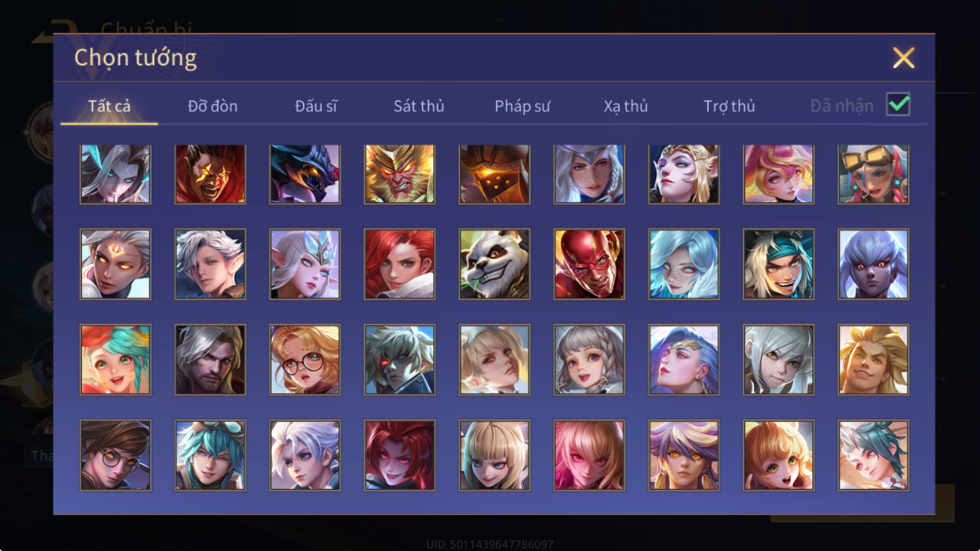Toggle the Đã nhận checkbox
Screen dimensions: 980x551
(x=898, y=105)
